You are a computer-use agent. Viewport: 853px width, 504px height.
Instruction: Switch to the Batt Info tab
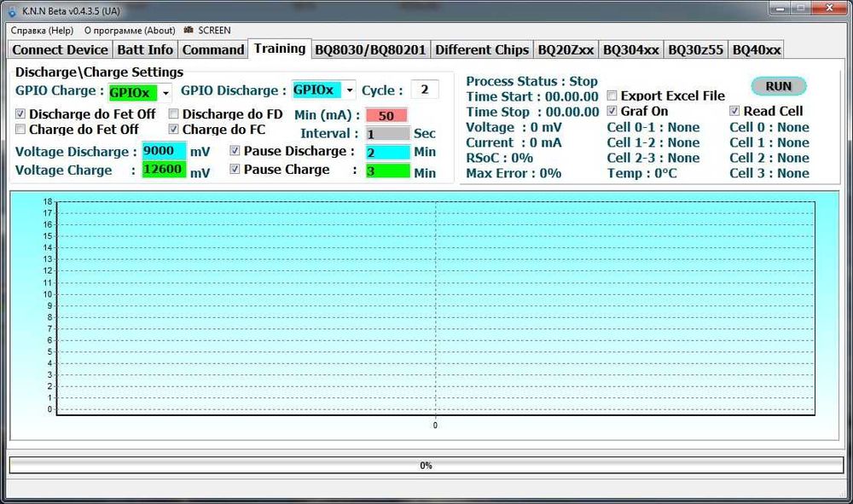(x=145, y=50)
